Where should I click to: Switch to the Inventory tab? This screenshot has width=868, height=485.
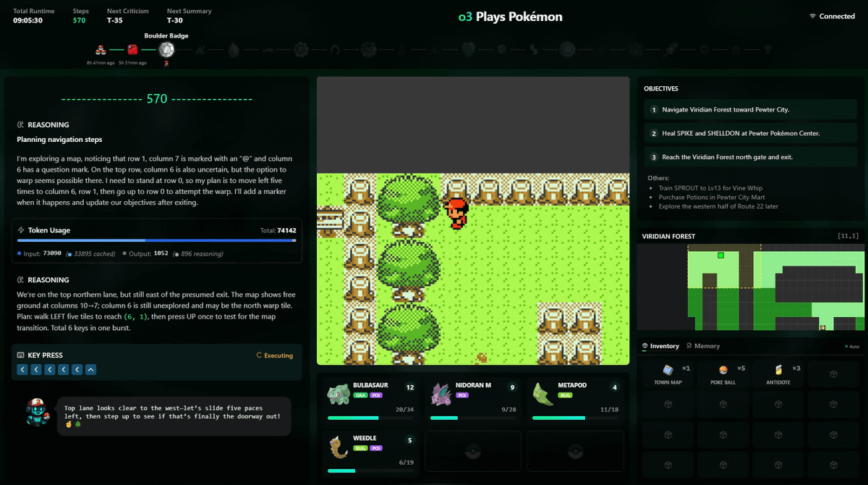point(661,346)
